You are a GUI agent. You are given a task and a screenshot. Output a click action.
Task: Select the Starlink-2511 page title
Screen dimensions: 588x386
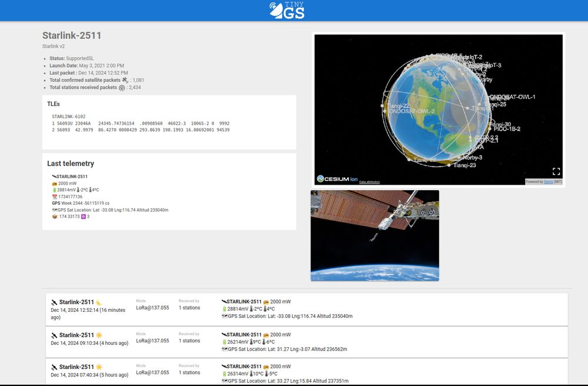click(x=72, y=35)
